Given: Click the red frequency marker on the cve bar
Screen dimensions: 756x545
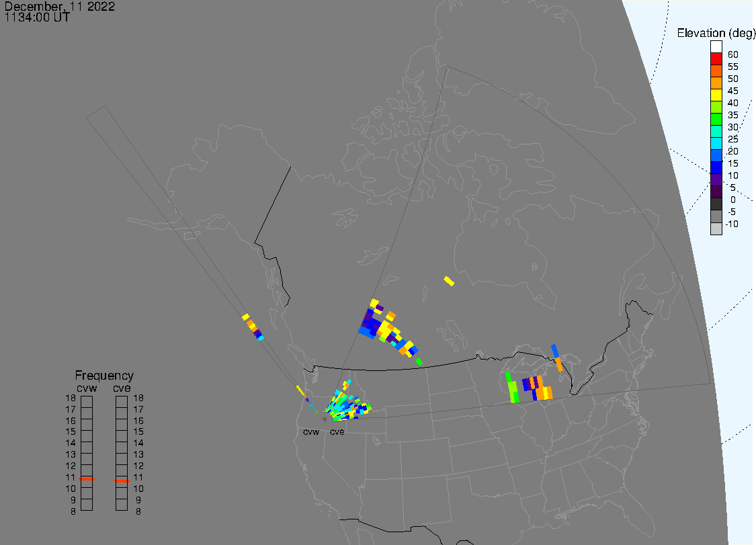Looking at the screenshot, I should pyautogui.click(x=122, y=481).
